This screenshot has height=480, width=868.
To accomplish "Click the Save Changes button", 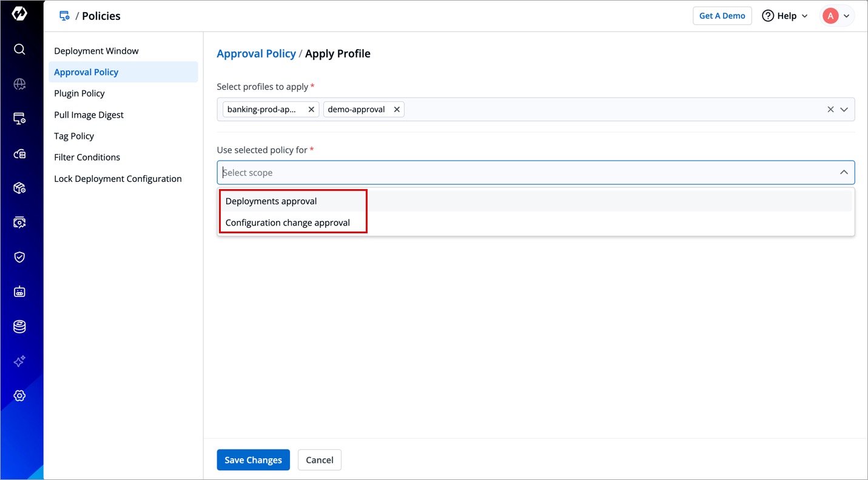I will pyautogui.click(x=253, y=460).
